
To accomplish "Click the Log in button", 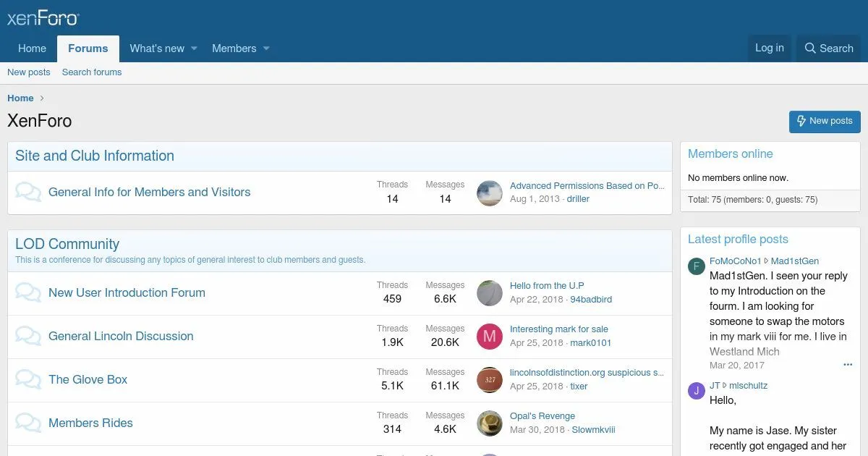I will coord(769,48).
